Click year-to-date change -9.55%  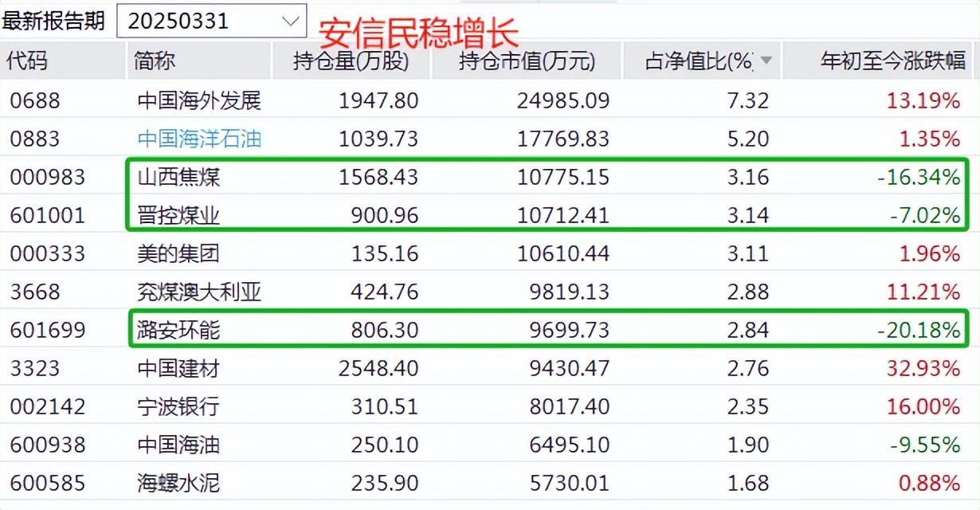click(925, 445)
